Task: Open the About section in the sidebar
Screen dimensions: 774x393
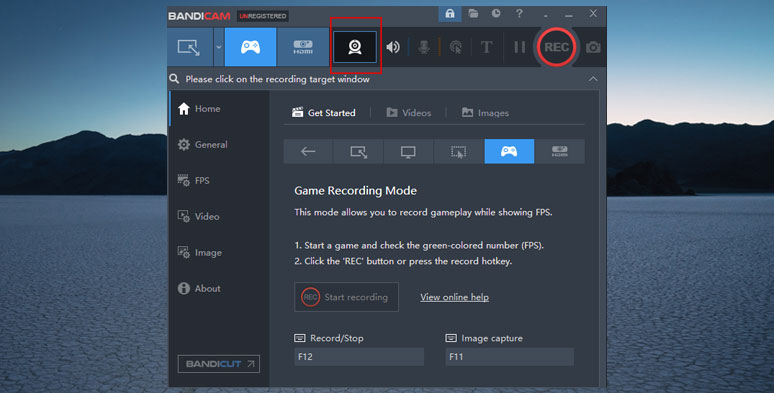Action: coord(219,288)
